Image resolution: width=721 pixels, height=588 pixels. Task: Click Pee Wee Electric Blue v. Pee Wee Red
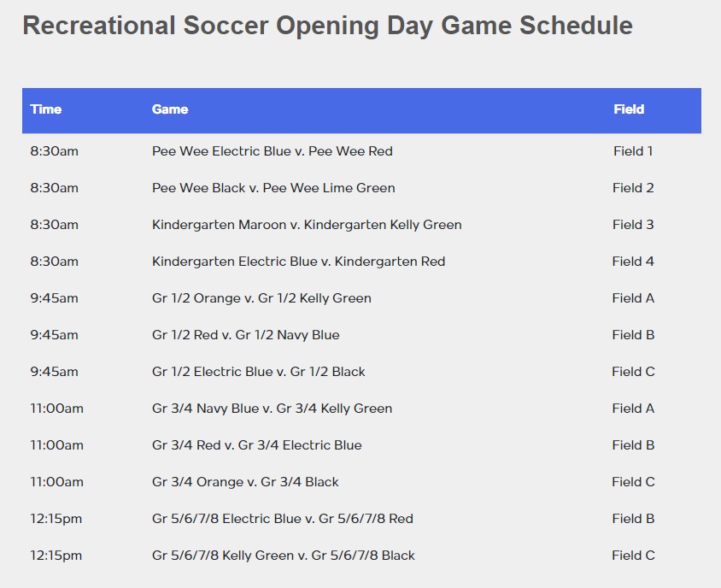click(x=273, y=151)
